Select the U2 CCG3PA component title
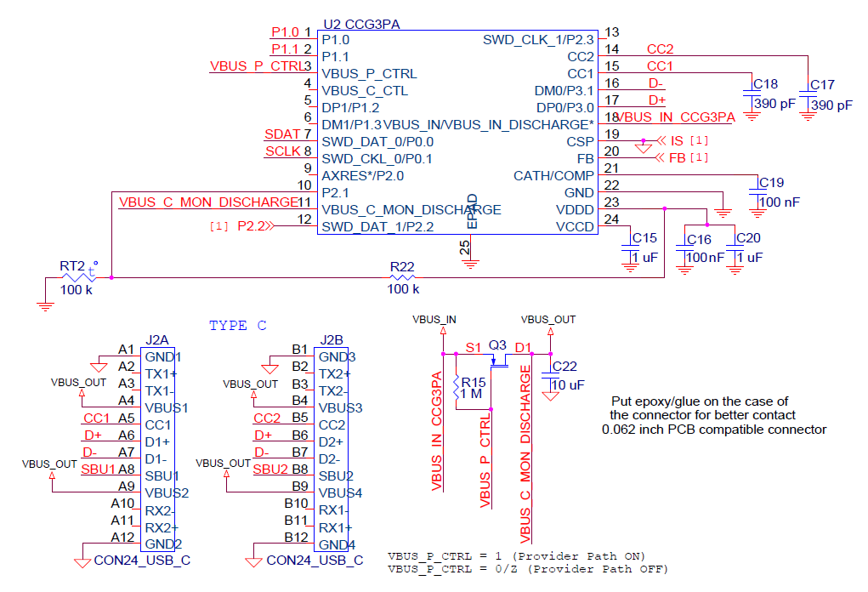The width and height of the screenshot is (868, 592). (x=360, y=24)
